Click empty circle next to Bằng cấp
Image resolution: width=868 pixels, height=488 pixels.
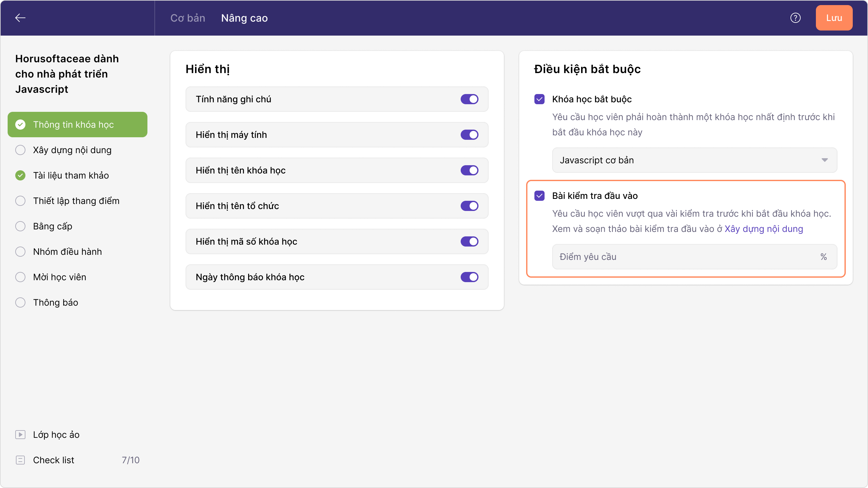[x=20, y=226]
